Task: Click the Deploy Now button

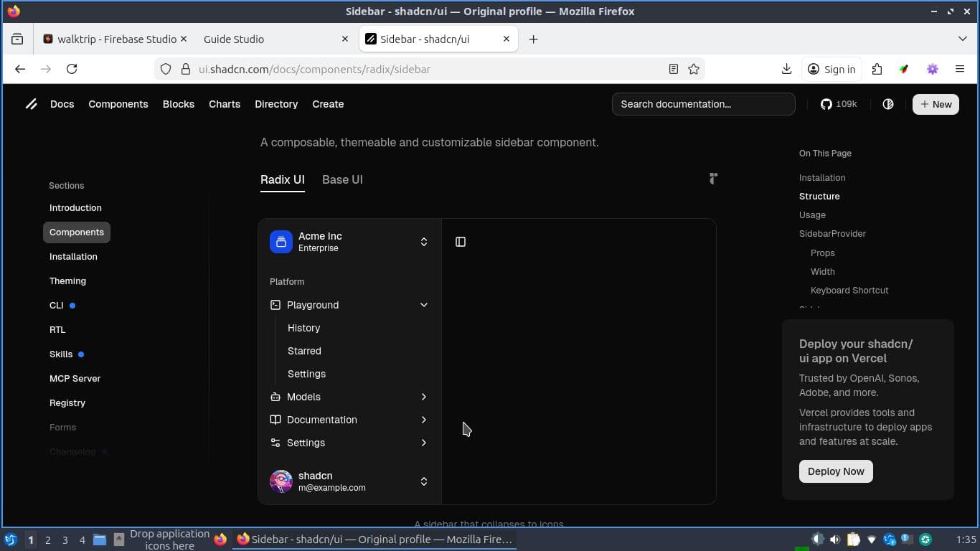Action: pos(836,471)
